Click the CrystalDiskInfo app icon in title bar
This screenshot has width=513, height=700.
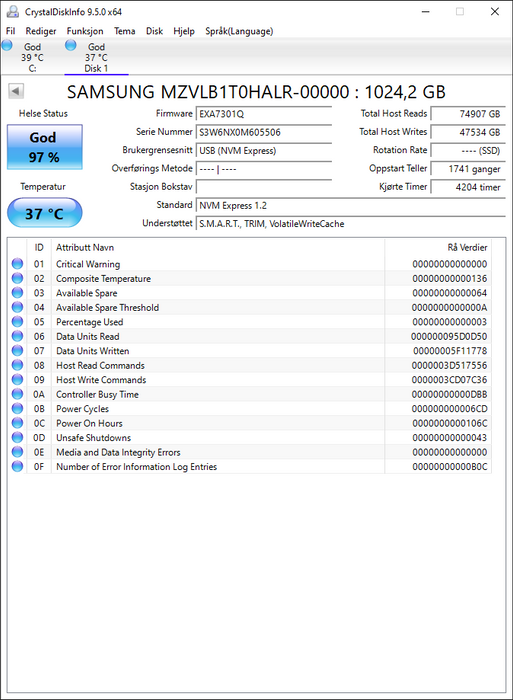coord(13,12)
